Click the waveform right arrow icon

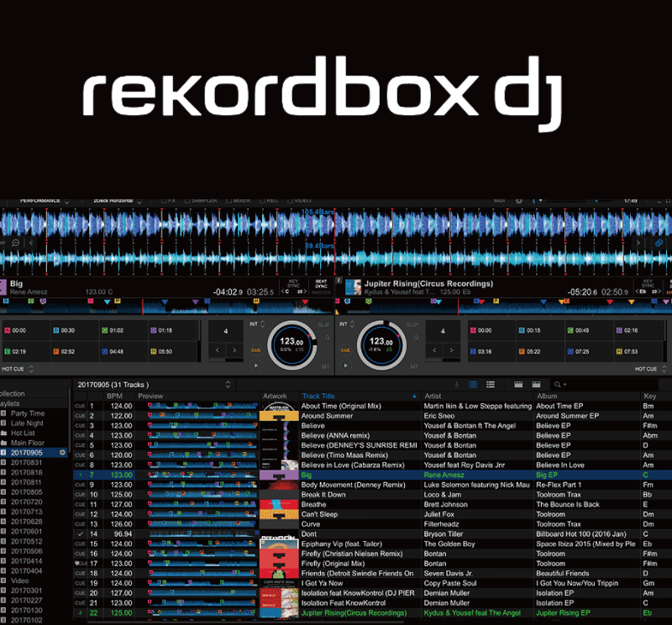tap(638, 243)
